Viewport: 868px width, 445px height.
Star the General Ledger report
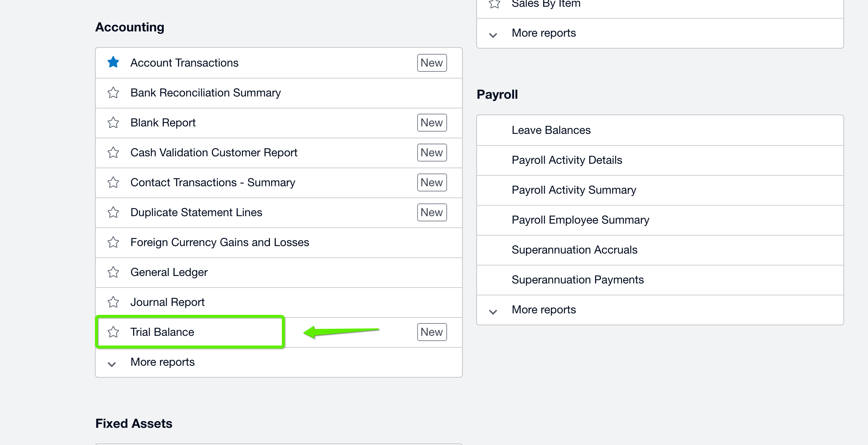coord(113,272)
